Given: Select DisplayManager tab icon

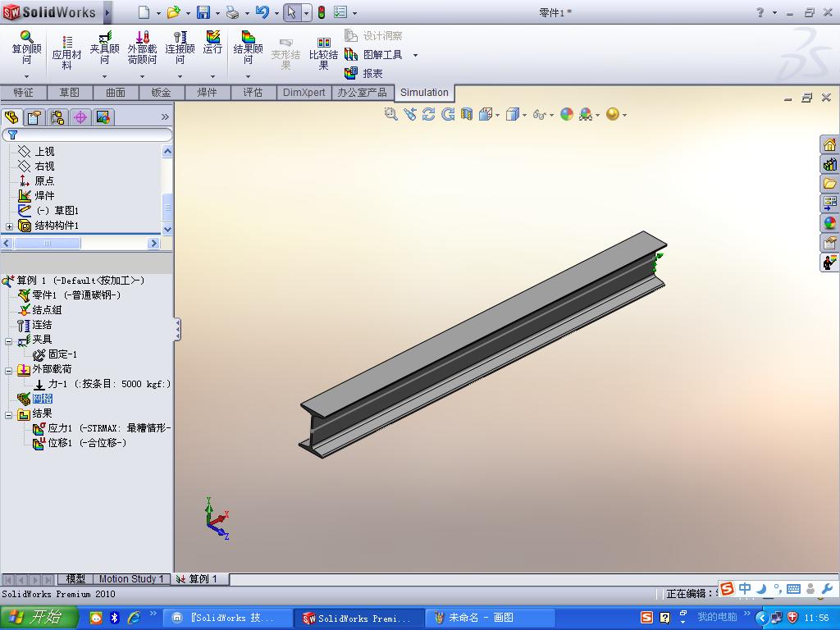Looking at the screenshot, I should [x=103, y=116].
